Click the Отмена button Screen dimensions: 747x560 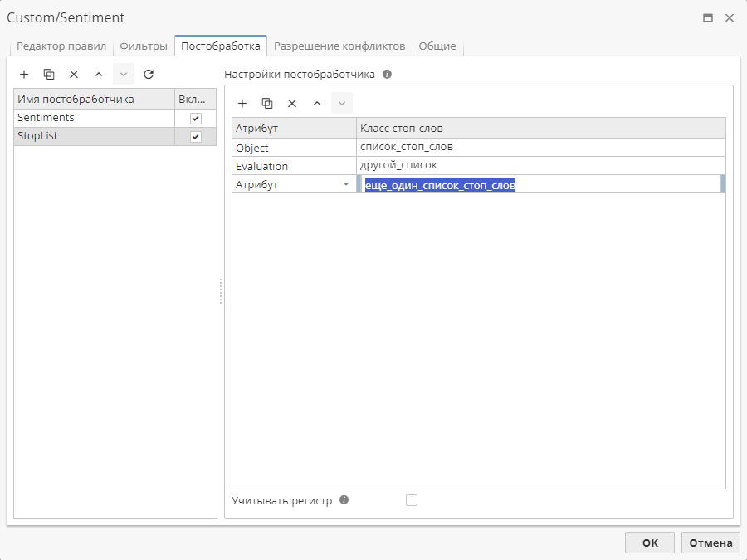pos(710,543)
